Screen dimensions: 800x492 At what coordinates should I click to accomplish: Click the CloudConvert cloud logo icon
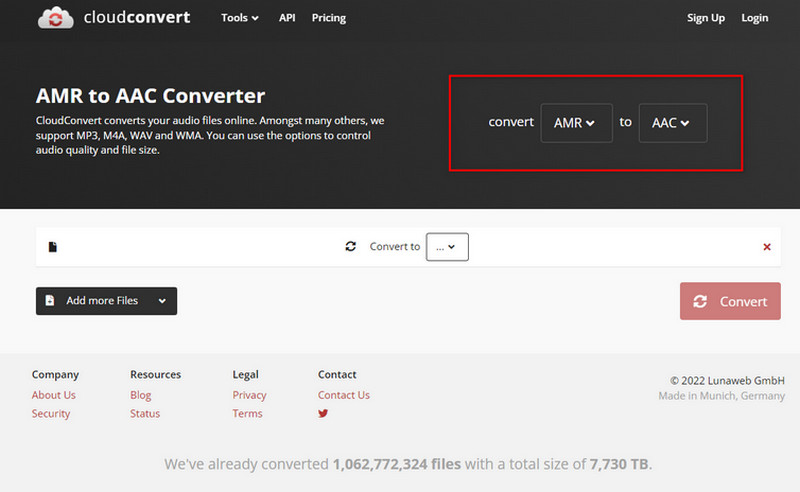click(56, 17)
